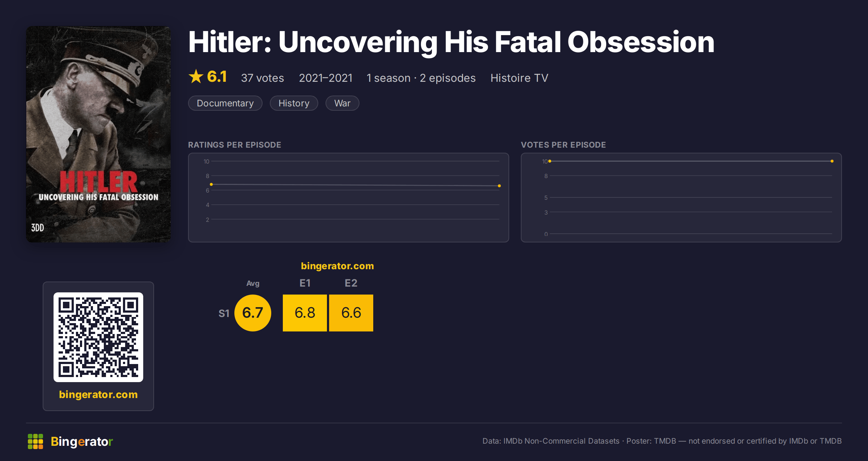Select the Documentary genre tag
This screenshot has height=461, width=868.
tap(225, 103)
